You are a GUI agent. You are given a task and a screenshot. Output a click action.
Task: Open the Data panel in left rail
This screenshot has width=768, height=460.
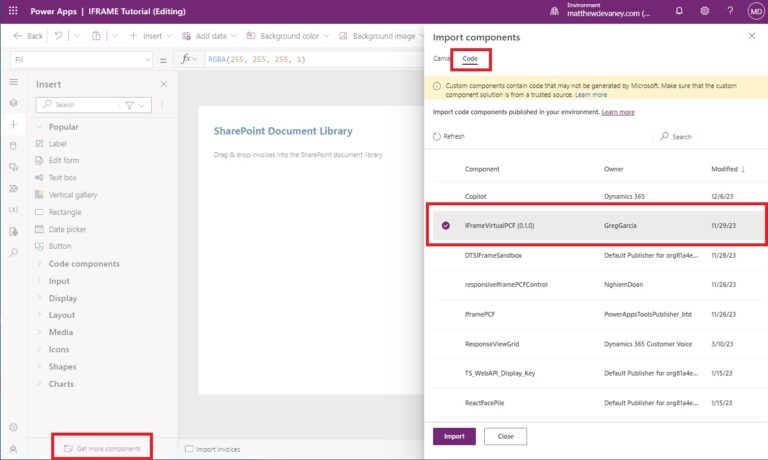(13, 145)
